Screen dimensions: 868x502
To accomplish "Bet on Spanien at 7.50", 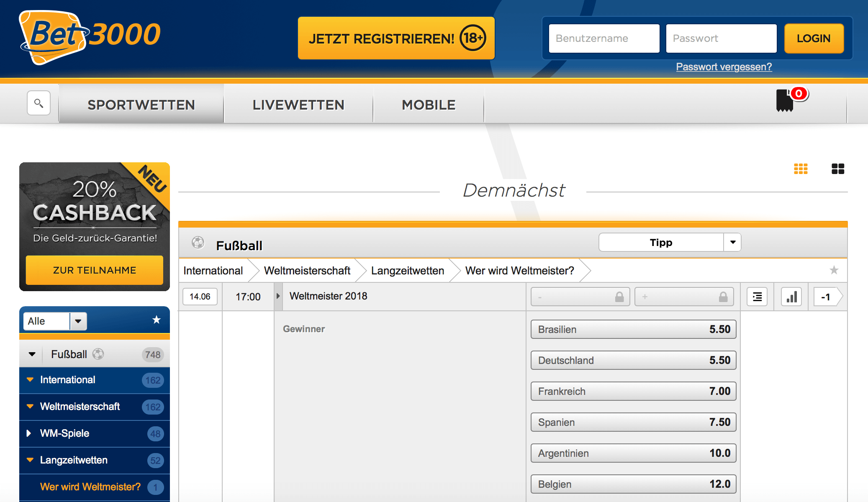I will (x=633, y=422).
